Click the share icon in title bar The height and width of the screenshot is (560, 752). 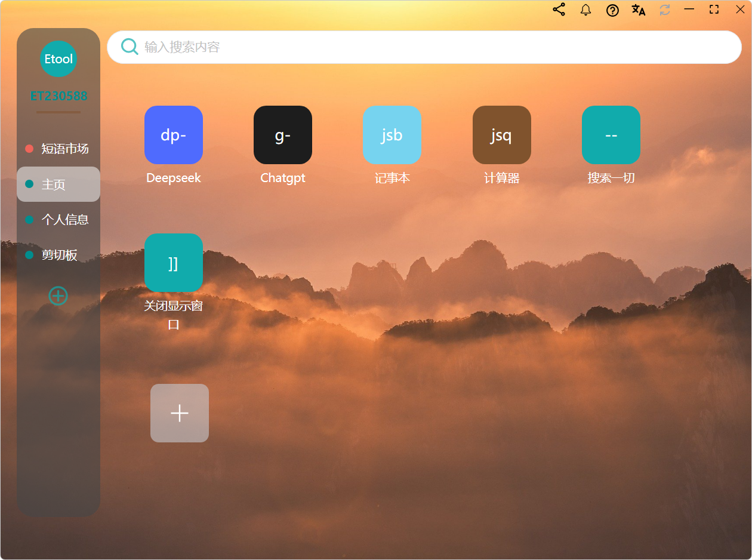click(x=559, y=10)
